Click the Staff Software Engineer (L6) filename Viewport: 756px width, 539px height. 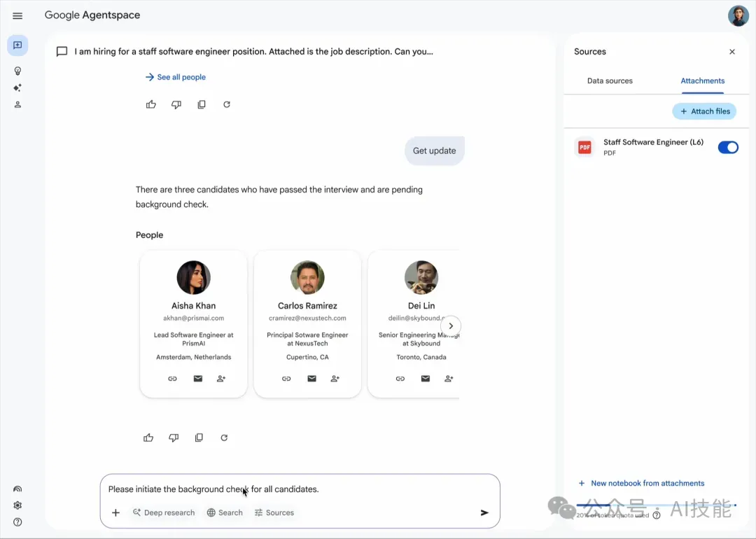(653, 142)
